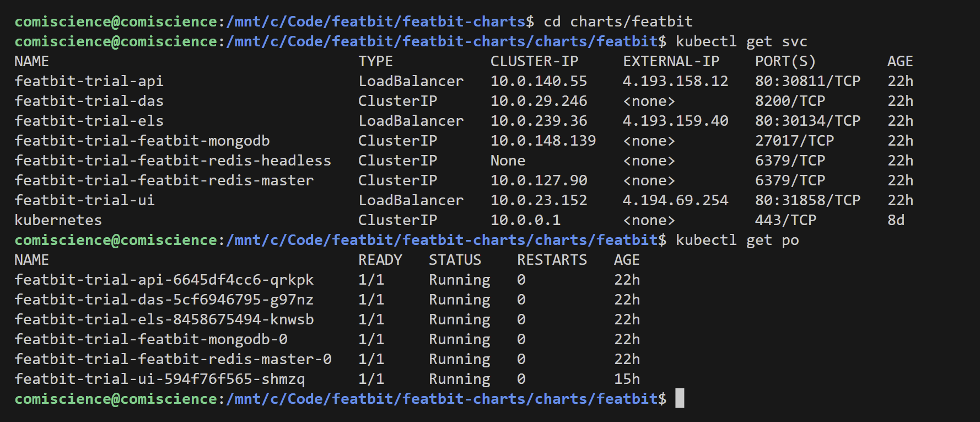Select the kubernetes service name
This screenshot has height=422, width=980.
coord(58,220)
